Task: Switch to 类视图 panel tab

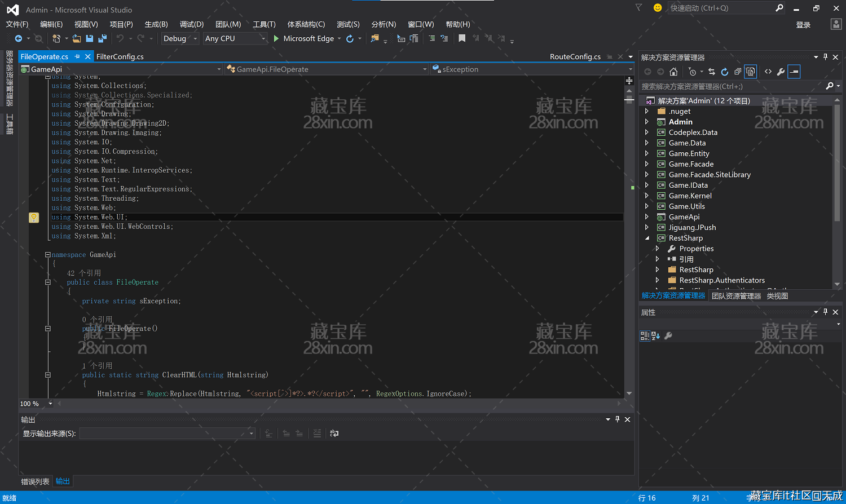Action: coord(777,296)
